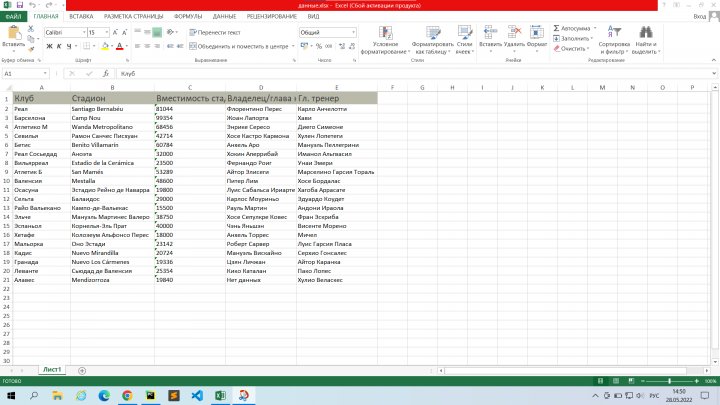Expand the Calibri font name dropdown

point(84,33)
